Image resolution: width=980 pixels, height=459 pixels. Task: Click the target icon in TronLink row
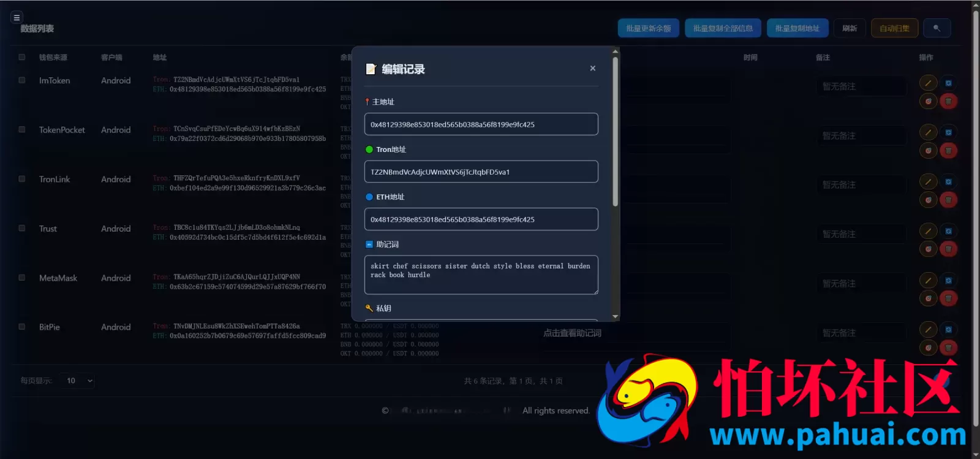click(x=929, y=200)
